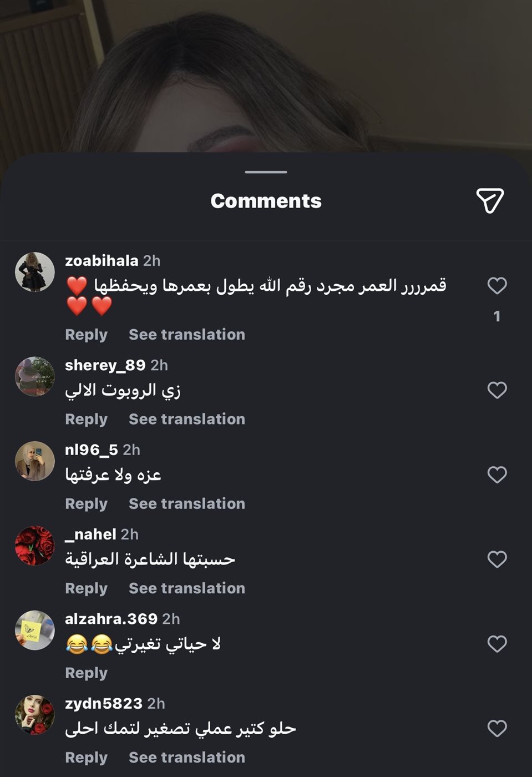
Task: Open the nl96_5 username link
Action: pyautogui.click(x=92, y=450)
